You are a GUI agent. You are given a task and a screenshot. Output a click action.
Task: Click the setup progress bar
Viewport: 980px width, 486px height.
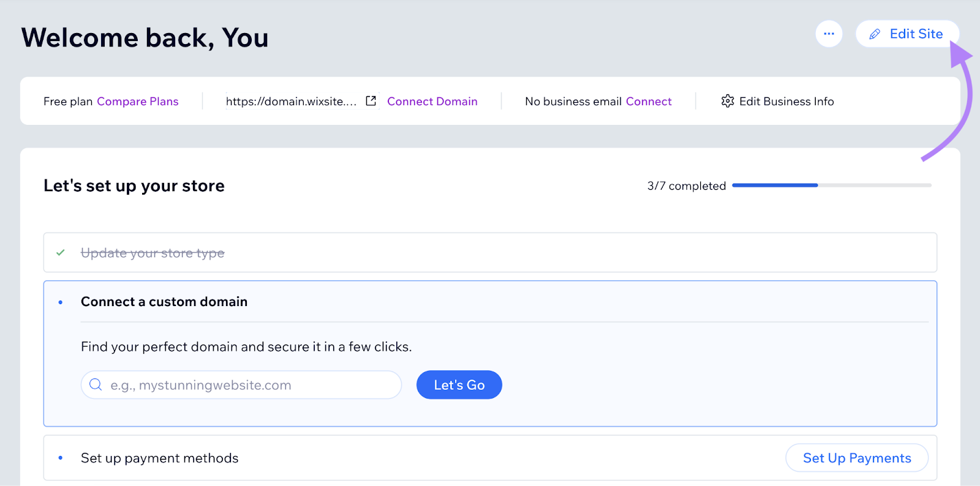click(x=831, y=185)
